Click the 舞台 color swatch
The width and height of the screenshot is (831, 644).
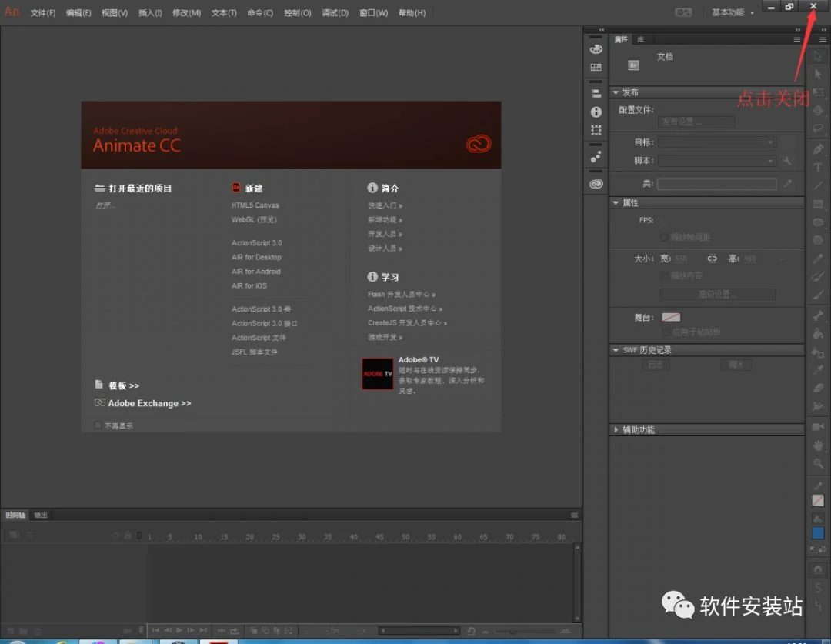pyautogui.click(x=671, y=317)
